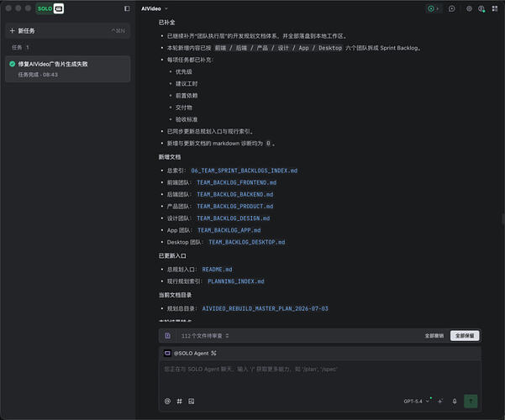Viewport: 505px width, 420px height.
Task: Open TEAM_BACKLOG_FRONTEND.md link
Action: coord(236,182)
